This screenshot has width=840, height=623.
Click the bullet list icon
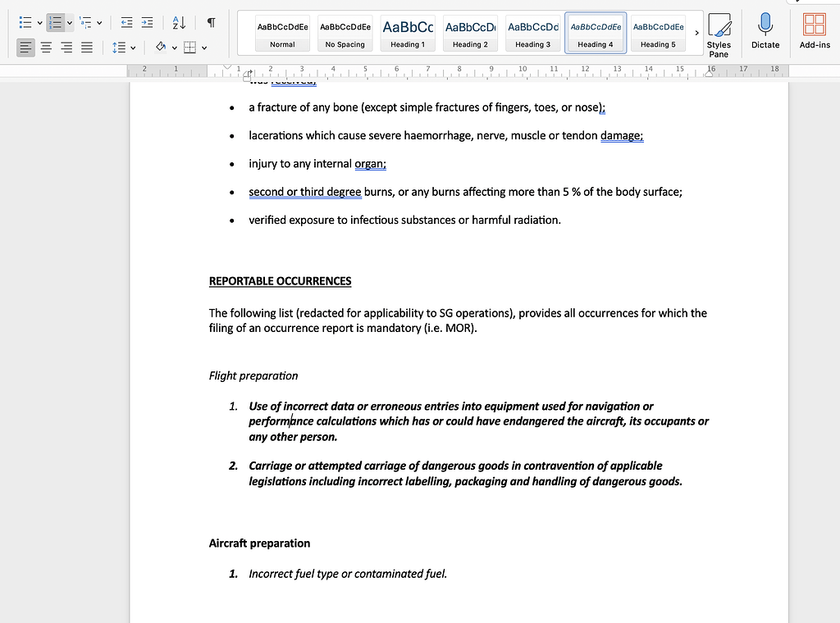[x=25, y=22]
